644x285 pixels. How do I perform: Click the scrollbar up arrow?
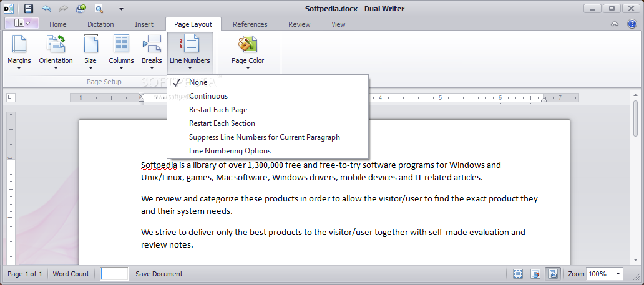(636, 95)
